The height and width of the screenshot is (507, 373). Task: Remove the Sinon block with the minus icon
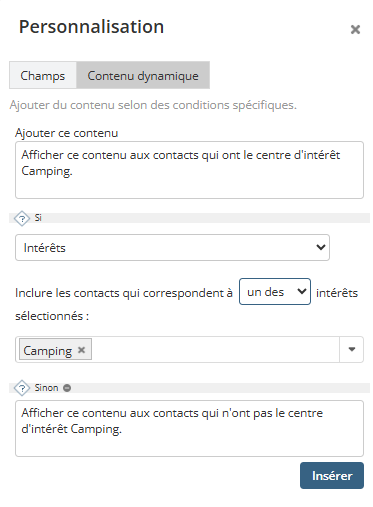pos(67,388)
